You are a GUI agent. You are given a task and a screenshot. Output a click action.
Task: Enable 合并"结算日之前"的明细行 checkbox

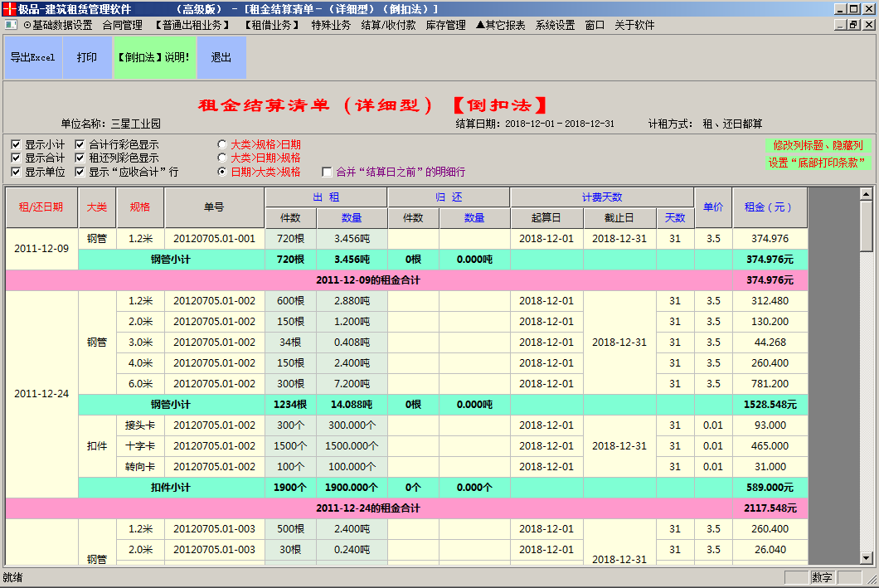point(327,172)
